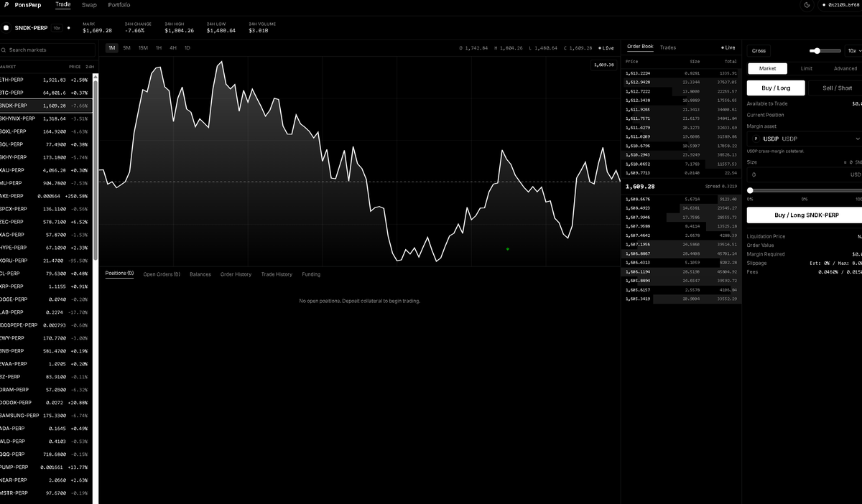
Task: Submit the Buy / Long SNDK-PERP order
Action: tap(805, 215)
